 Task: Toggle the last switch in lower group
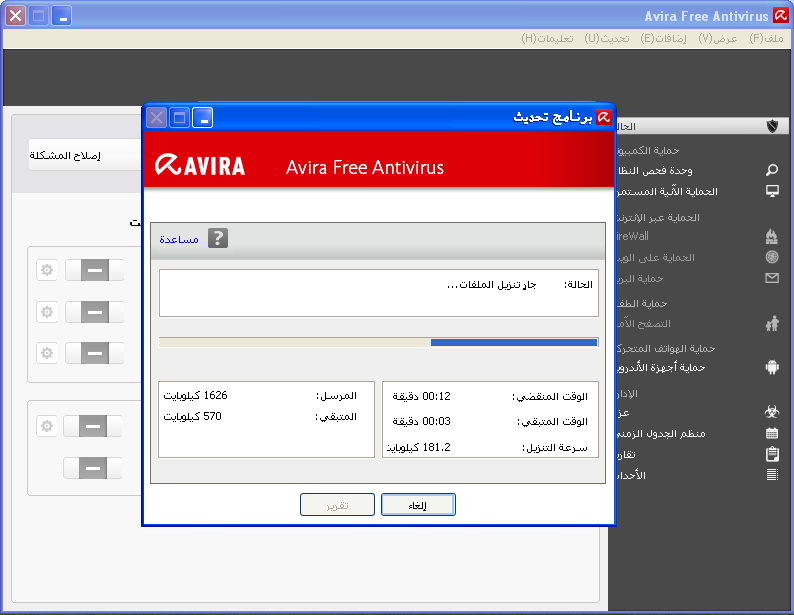[93, 468]
